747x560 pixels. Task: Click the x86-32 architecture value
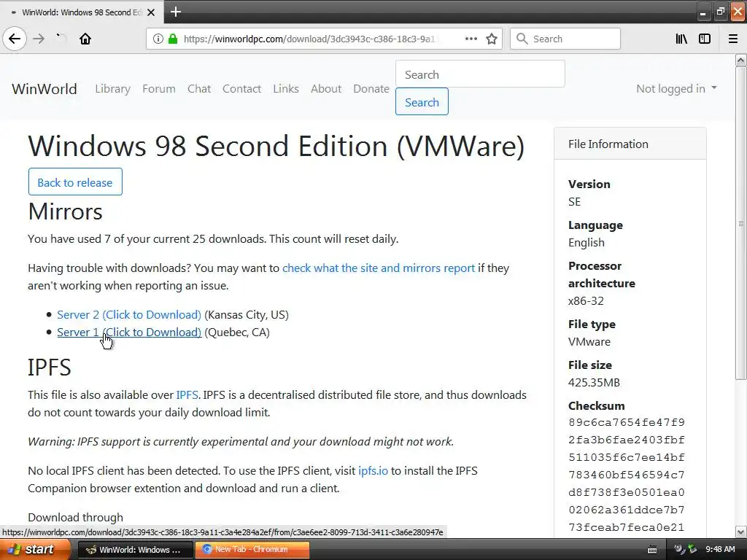tap(586, 301)
